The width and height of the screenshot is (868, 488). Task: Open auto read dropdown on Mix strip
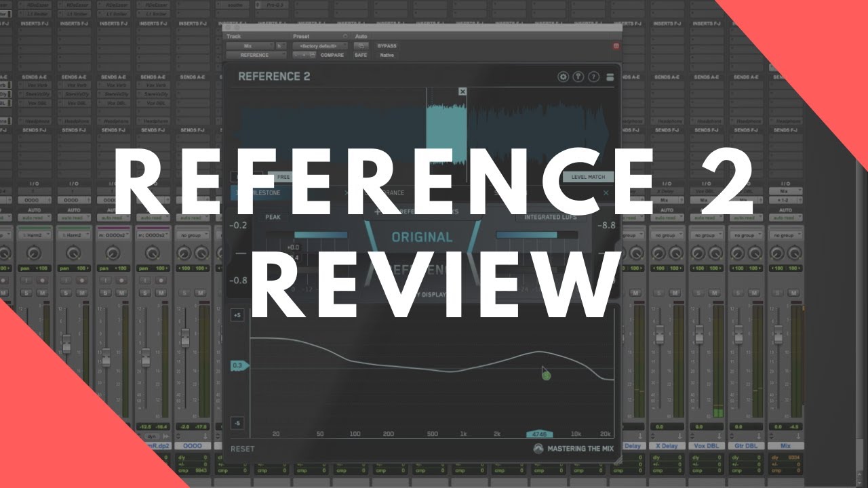[x=785, y=218]
